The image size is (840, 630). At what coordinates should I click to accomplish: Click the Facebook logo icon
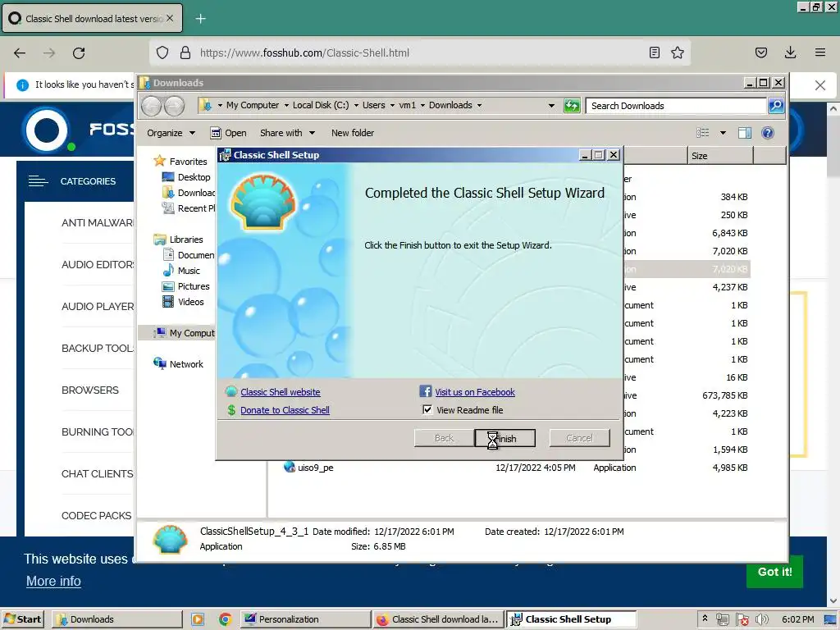426,391
